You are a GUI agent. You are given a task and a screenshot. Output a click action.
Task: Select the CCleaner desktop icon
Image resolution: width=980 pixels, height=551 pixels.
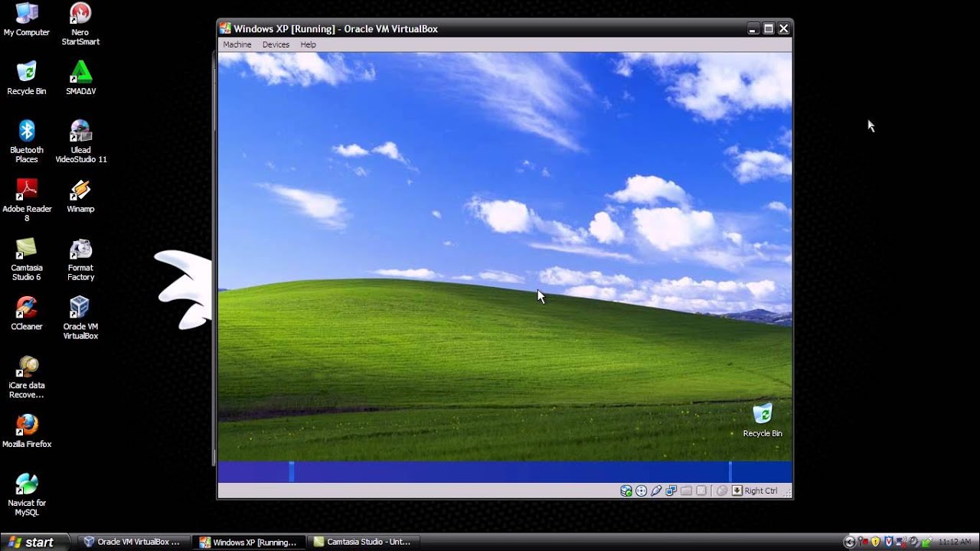tap(27, 314)
